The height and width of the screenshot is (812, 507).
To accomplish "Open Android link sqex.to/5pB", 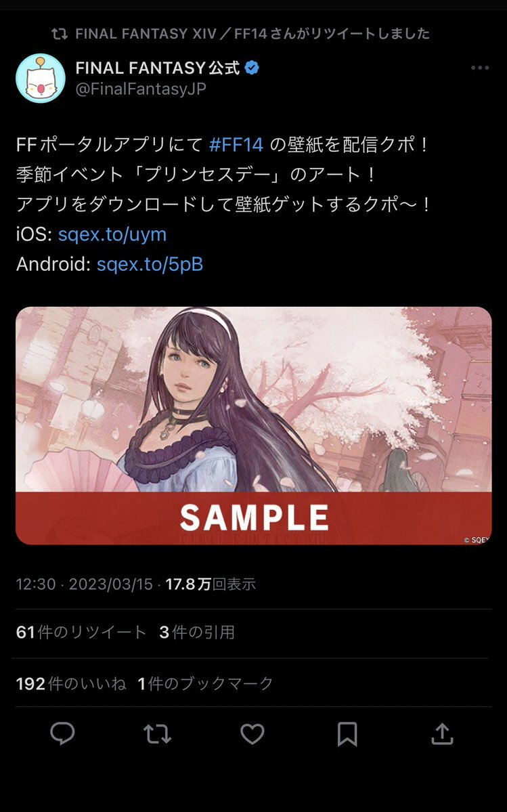I will [x=150, y=264].
